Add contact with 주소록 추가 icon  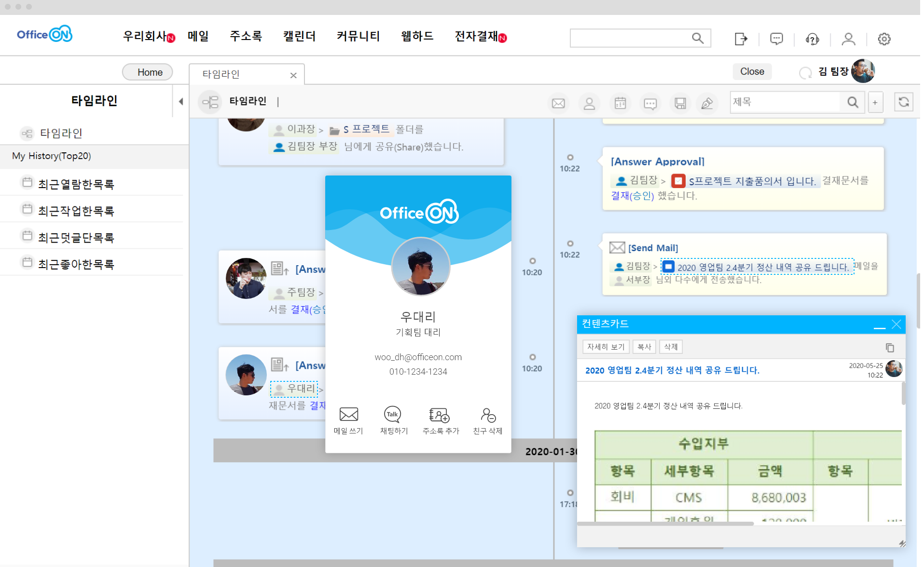[439, 415]
